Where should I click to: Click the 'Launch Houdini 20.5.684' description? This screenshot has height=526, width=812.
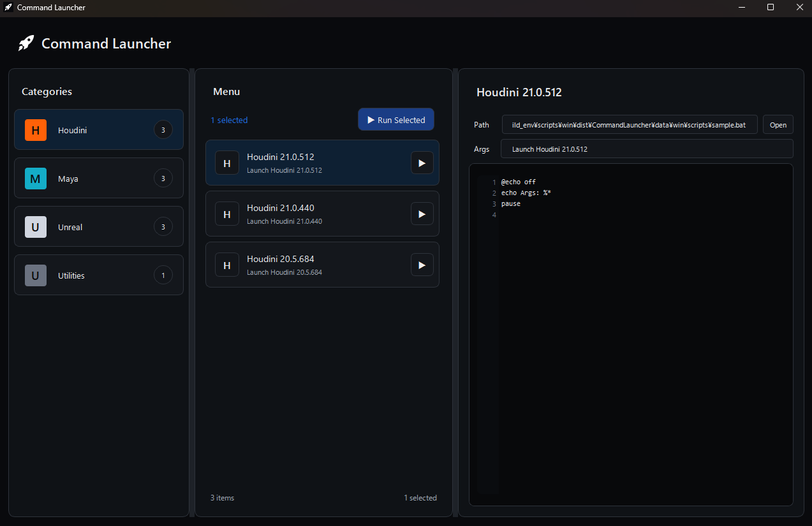pos(284,272)
